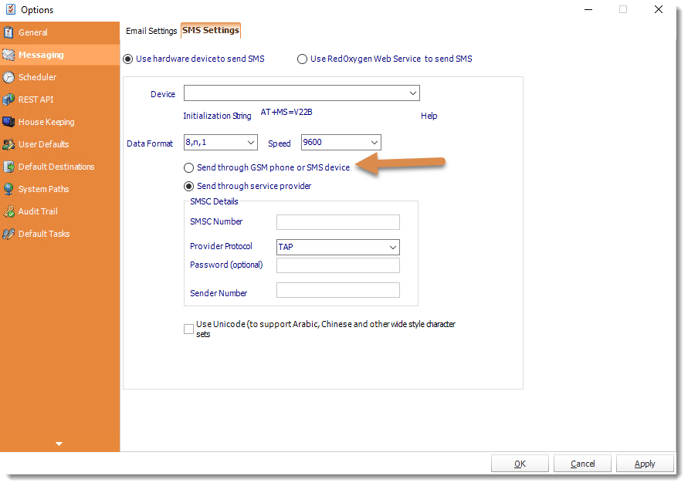This screenshot has width=688, height=486.
Task: Open Default Tasks section
Action: [x=60, y=234]
